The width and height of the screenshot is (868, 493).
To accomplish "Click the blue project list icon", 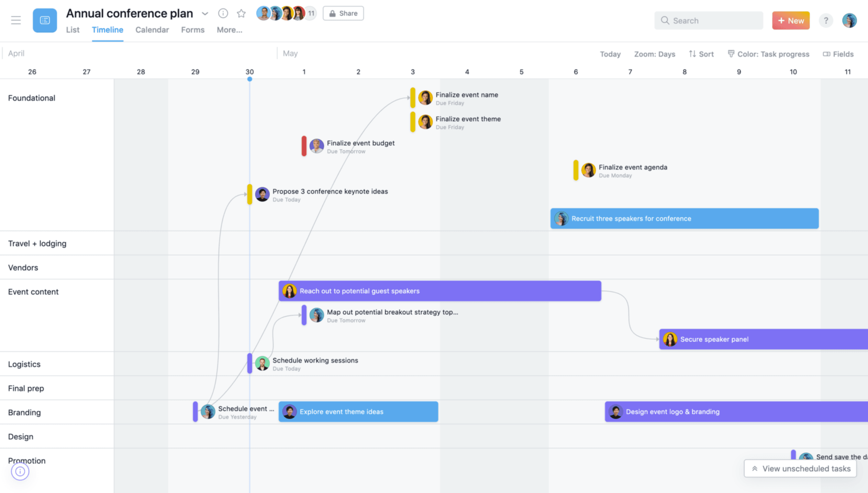I will coord(44,20).
